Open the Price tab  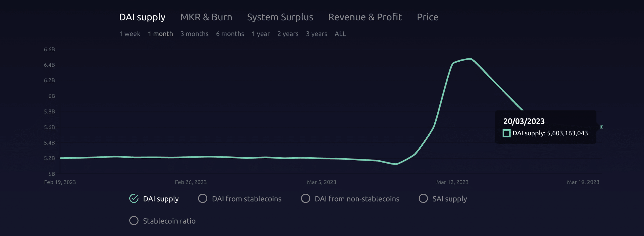point(427,17)
